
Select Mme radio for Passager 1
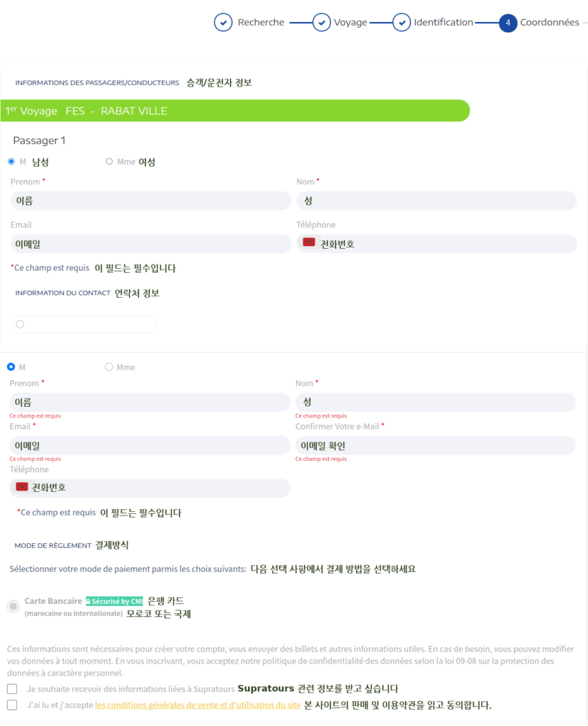109,162
